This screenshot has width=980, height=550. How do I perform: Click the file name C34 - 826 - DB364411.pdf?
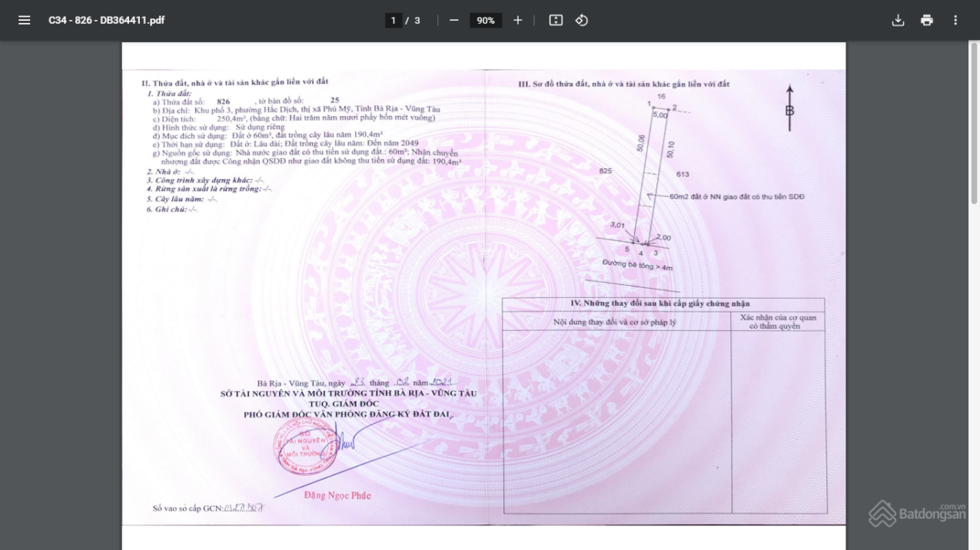tap(106, 20)
